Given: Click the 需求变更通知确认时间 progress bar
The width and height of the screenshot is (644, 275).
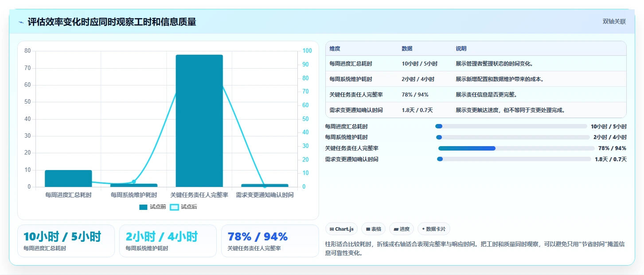Looking at the screenshot, I should 514,159.
